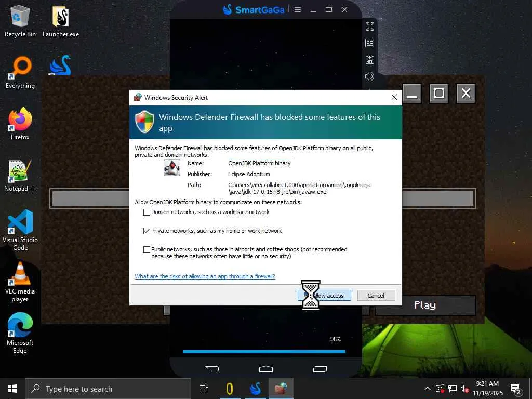Select Microsoft Edge desktop shortcut
This screenshot has height=399, width=532.
[20, 333]
